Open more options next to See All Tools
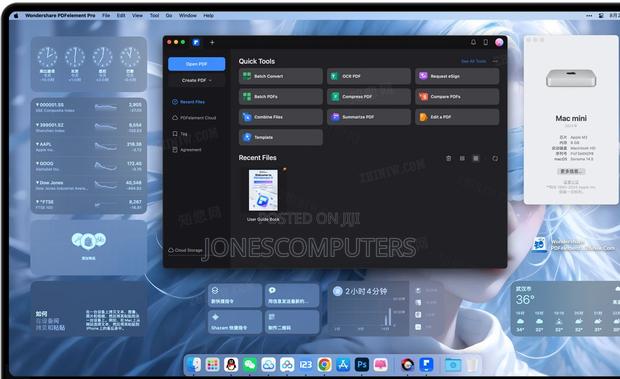620x379 pixels. 495,61
